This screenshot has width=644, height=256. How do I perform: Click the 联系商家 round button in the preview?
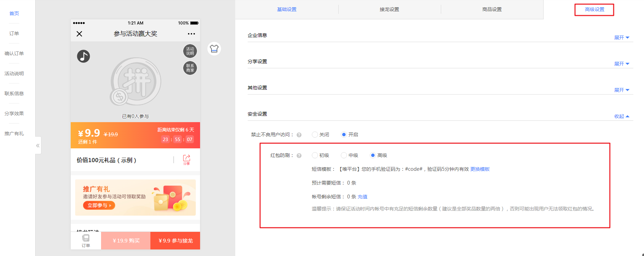coord(190,68)
